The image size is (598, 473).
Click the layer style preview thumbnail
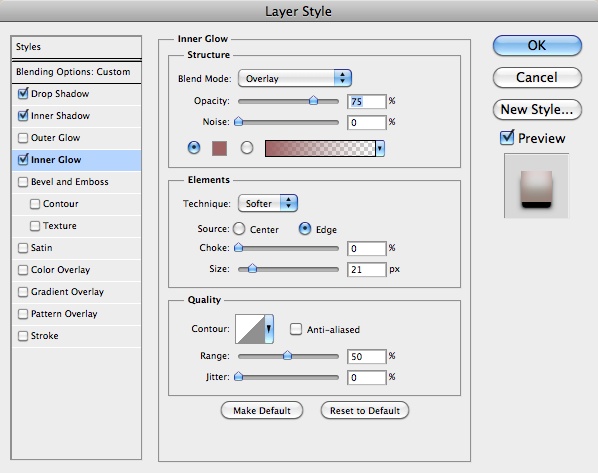[536, 186]
